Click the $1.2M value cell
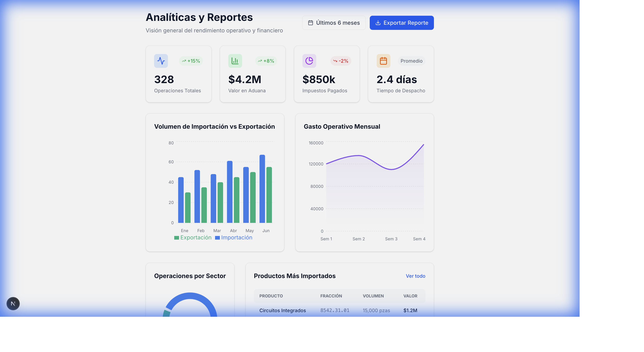This screenshot has height=352, width=644. point(410,310)
